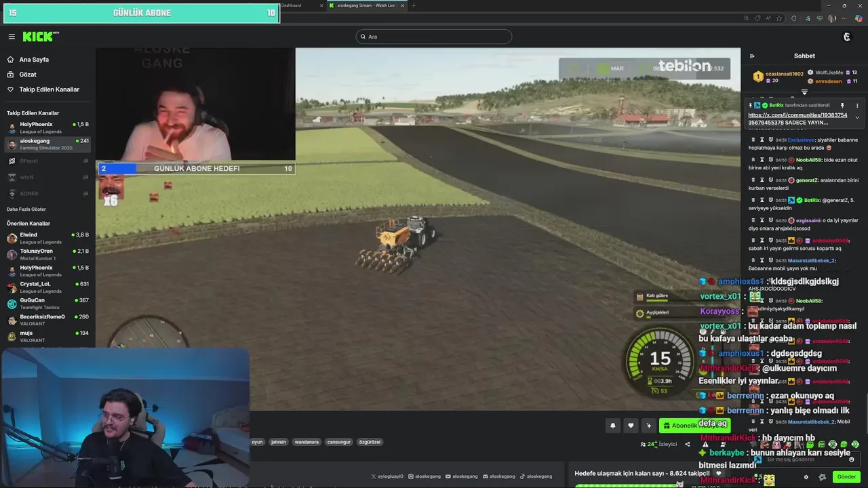Add page to browser favorites star

pos(780,18)
